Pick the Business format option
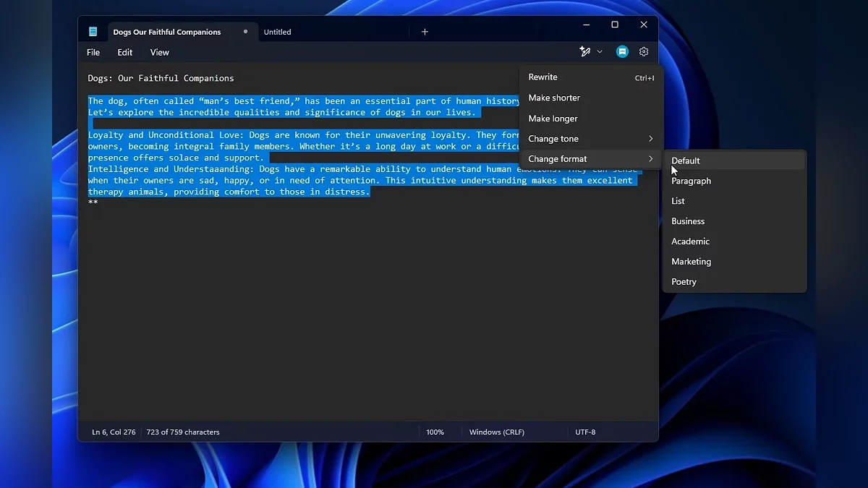Screen dimensions: 868x488 688,221
